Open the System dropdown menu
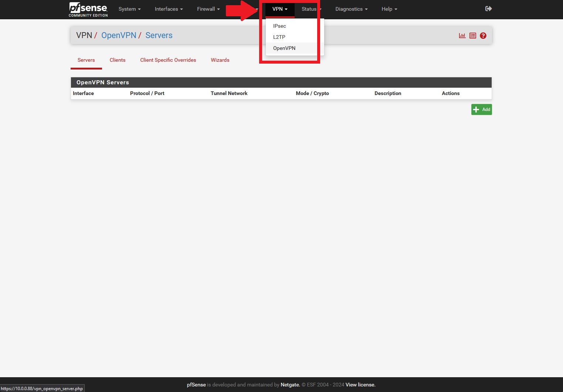This screenshot has width=563, height=392. point(129,9)
